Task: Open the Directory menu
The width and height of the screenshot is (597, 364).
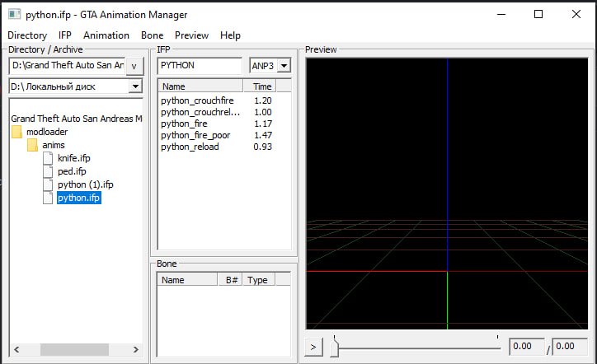Action: 27,35
